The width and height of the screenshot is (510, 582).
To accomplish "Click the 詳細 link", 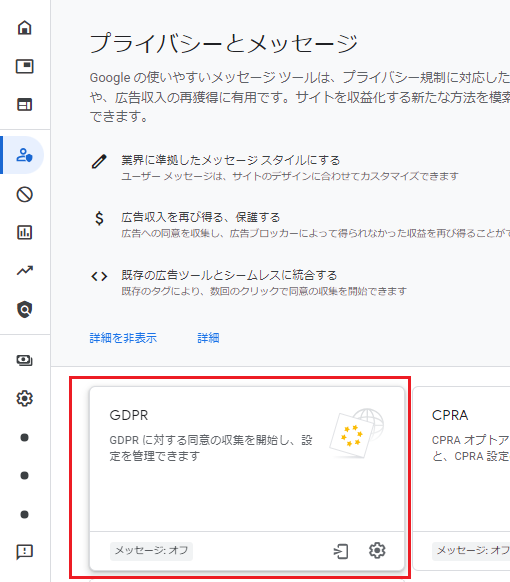I will point(208,338).
